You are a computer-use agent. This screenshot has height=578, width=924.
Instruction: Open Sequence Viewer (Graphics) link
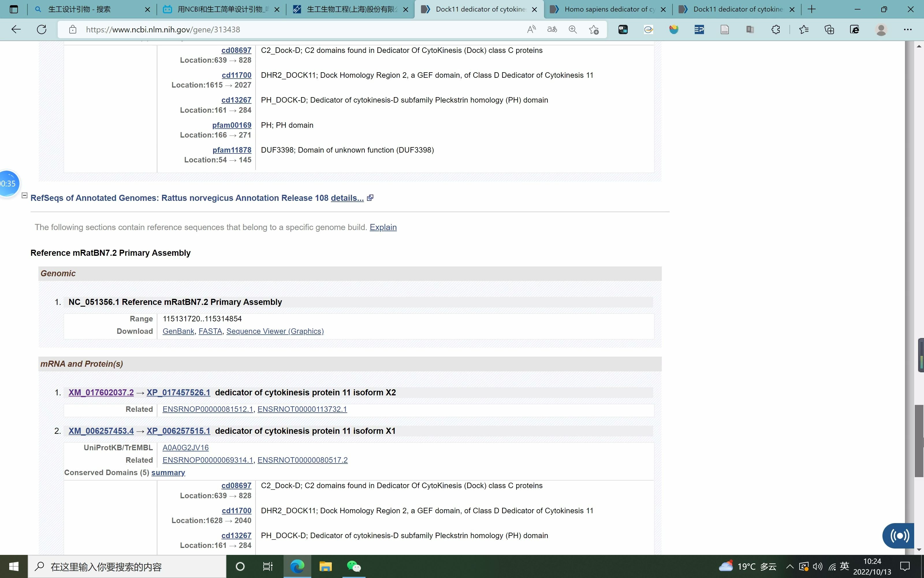275,331
